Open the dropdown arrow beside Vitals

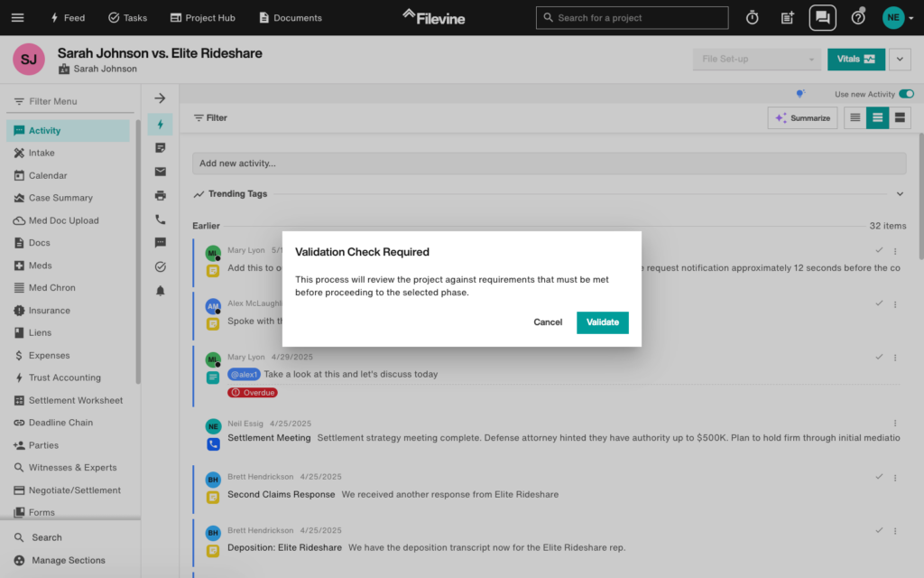pyautogui.click(x=900, y=60)
